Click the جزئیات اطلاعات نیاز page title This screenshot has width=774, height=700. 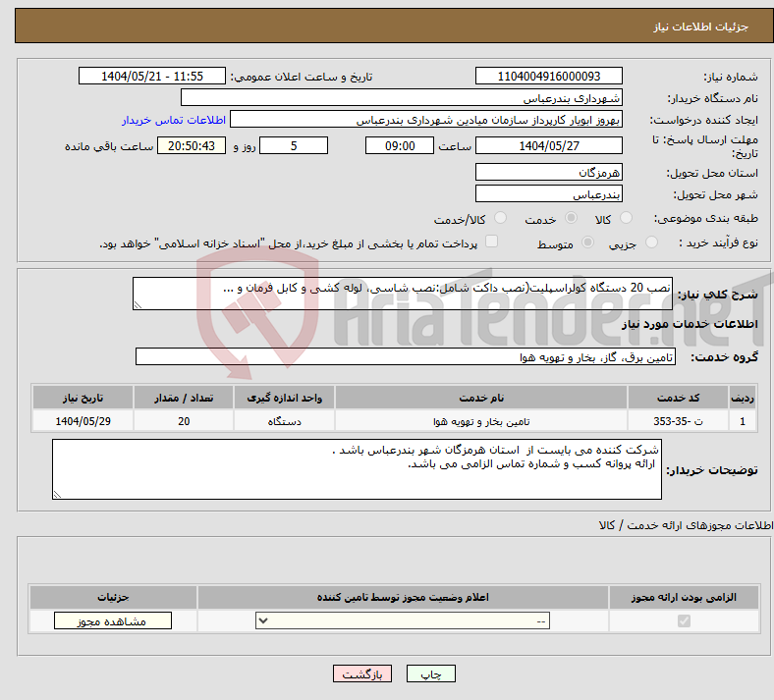701,27
